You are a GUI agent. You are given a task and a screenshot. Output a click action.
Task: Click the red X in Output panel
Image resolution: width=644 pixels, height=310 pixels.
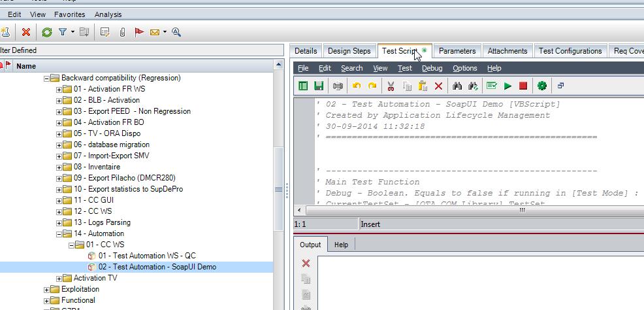pyautogui.click(x=306, y=263)
